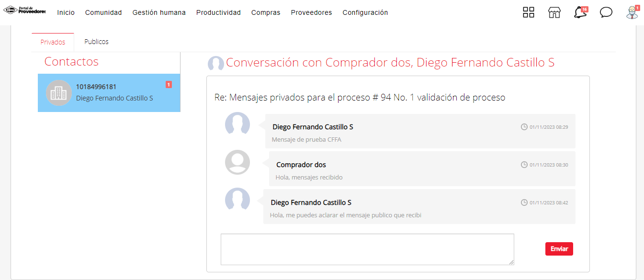Select contact Diego Fernando Castillo S
The width and height of the screenshot is (644, 280).
point(114,98)
